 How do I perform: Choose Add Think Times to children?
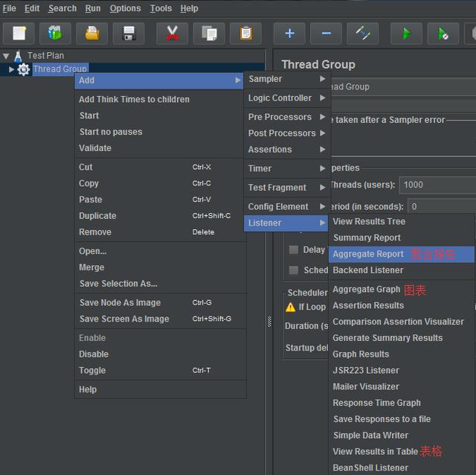[x=160, y=100]
